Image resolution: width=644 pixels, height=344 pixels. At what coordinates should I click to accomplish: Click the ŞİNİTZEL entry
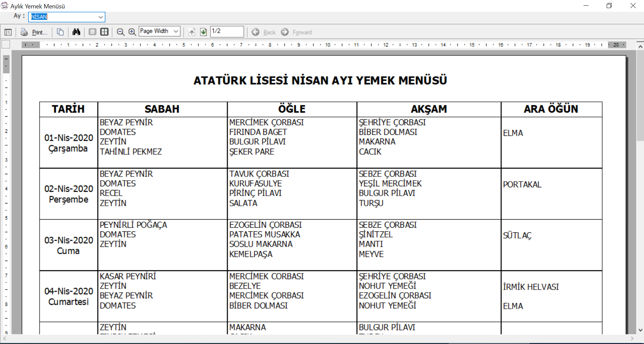376,235
